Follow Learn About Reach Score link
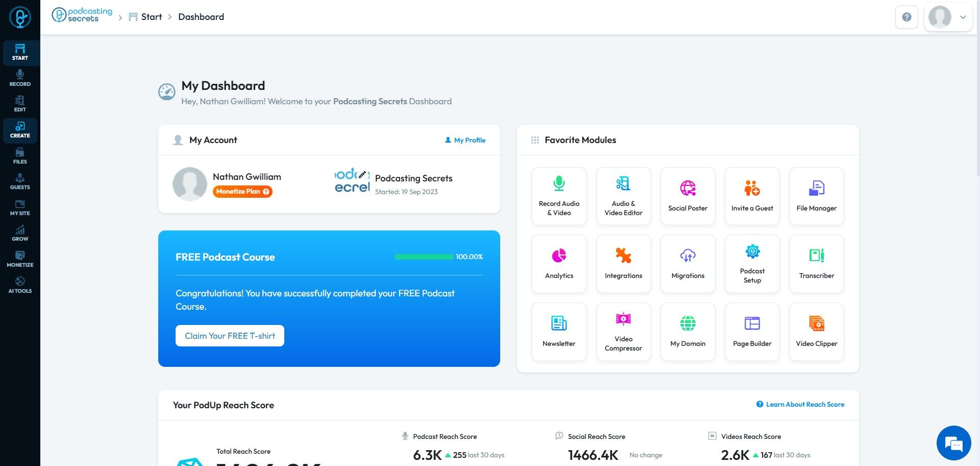 800,404
